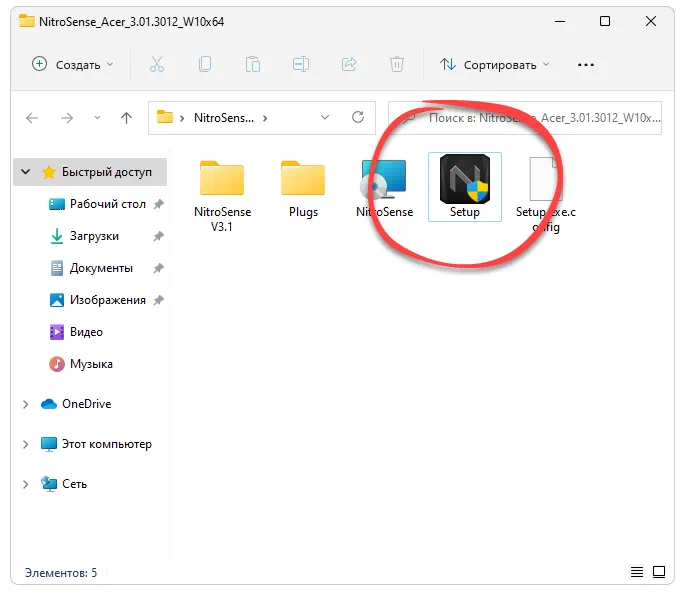Go up one folder level arrow

click(x=126, y=118)
